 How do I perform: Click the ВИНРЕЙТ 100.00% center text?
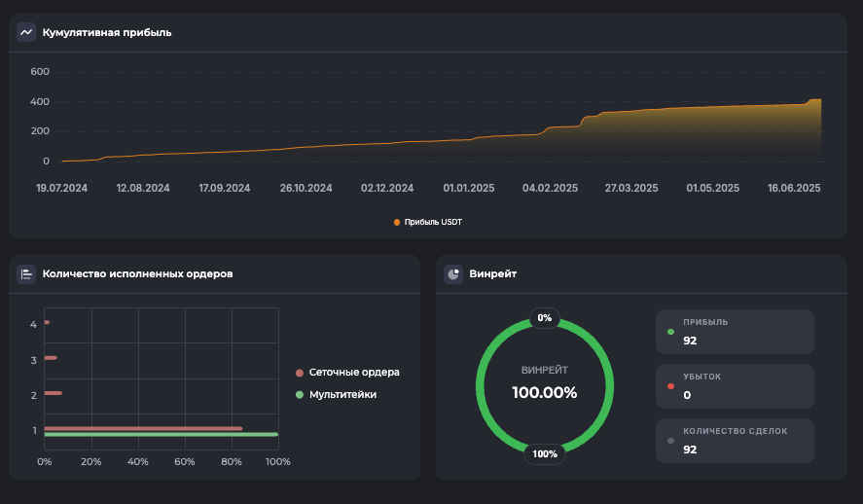tap(545, 384)
